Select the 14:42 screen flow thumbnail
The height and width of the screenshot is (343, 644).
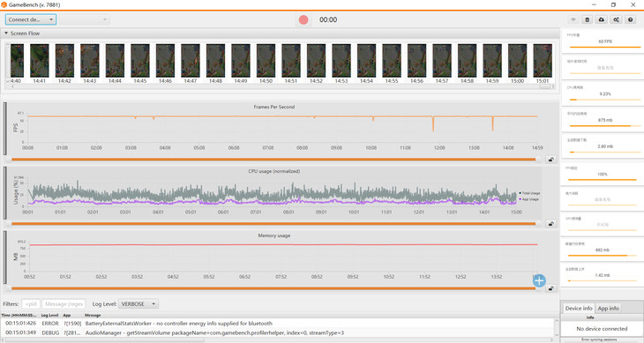pos(64,61)
